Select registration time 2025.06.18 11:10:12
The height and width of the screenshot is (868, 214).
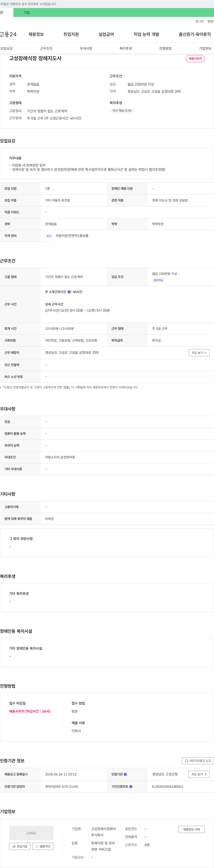tap(61, 774)
